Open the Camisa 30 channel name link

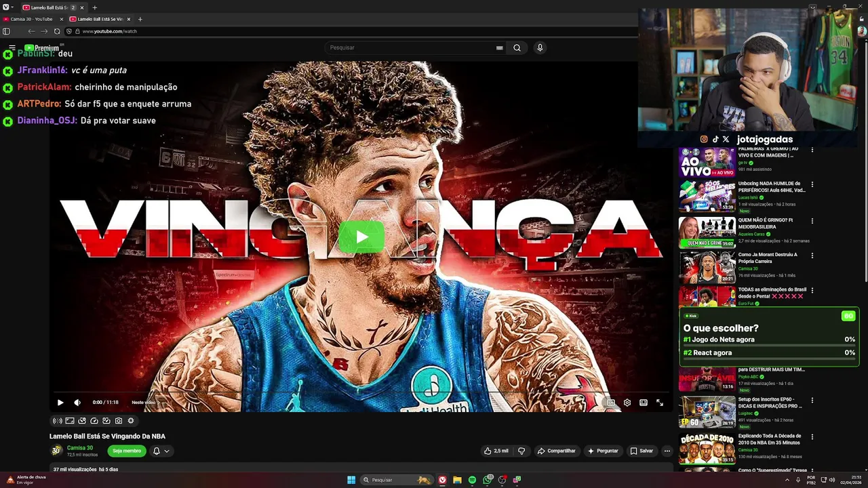point(80,448)
